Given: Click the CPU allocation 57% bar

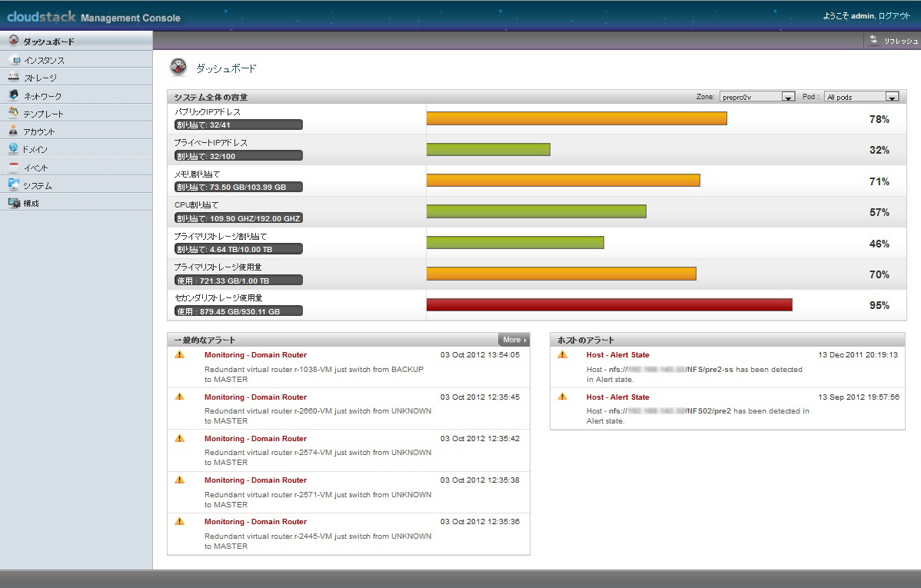Looking at the screenshot, I should (x=537, y=211).
